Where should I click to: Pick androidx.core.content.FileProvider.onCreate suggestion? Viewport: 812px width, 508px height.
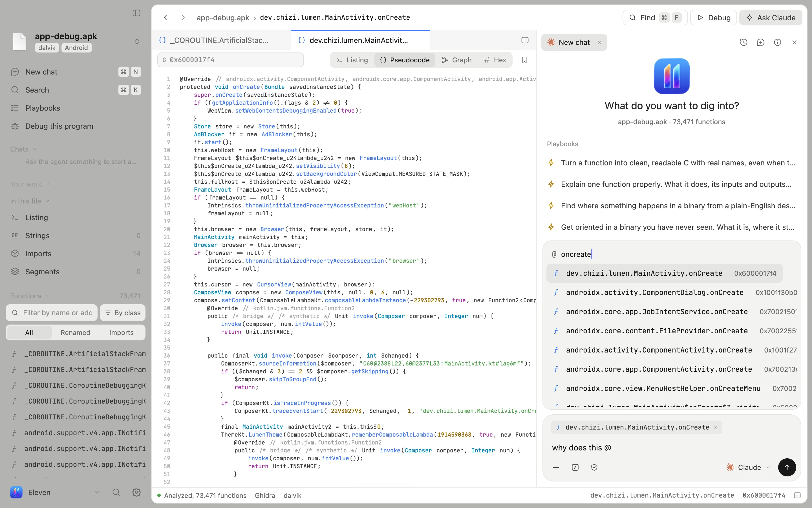(672, 331)
